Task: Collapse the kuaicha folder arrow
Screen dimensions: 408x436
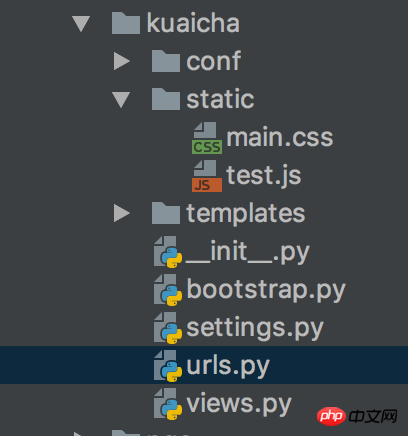Action: click(x=81, y=24)
